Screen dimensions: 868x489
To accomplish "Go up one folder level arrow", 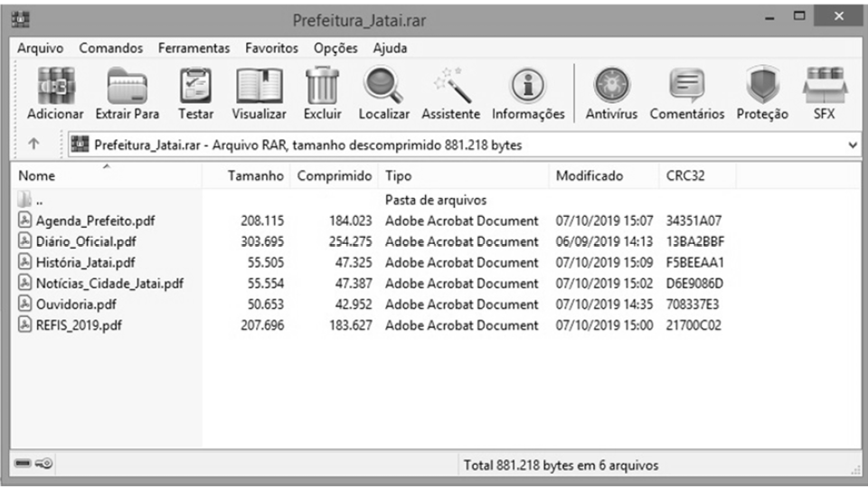I will [33, 145].
